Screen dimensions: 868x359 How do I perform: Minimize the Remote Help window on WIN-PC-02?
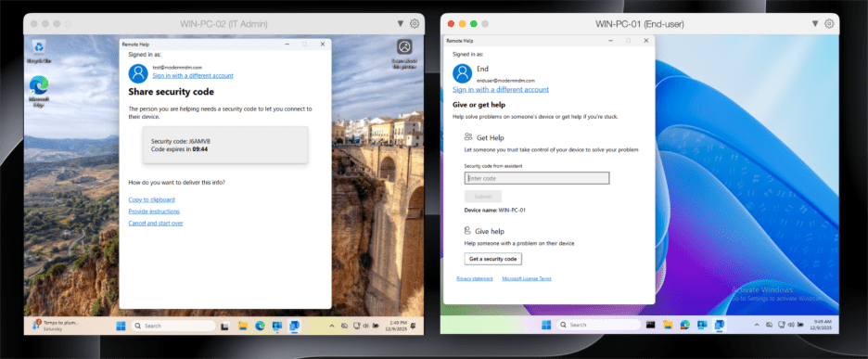(x=287, y=44)
